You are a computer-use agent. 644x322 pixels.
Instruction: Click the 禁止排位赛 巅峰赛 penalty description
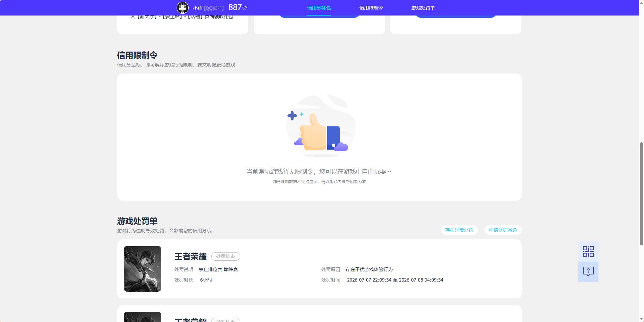tap(218, 269)
